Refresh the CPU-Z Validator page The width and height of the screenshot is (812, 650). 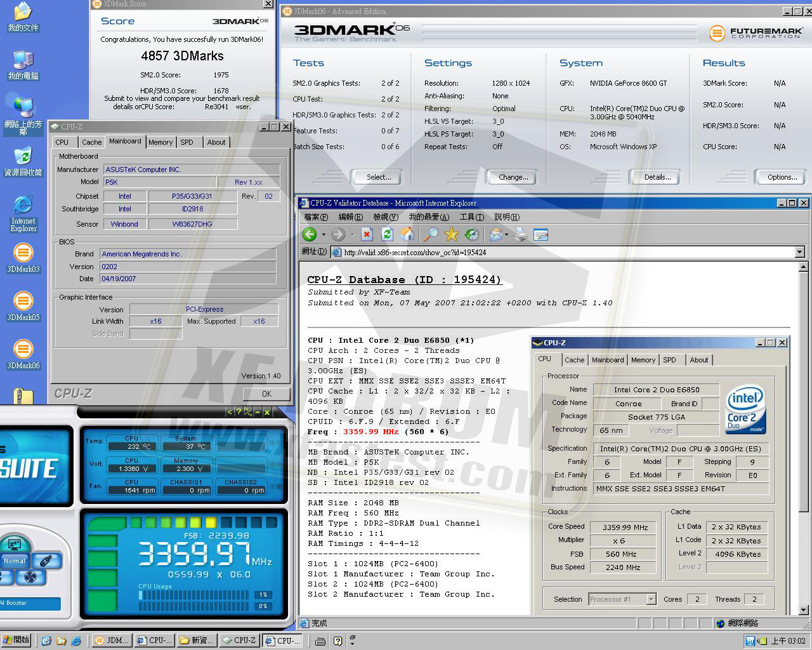pyautogui.click(x=387, y=235)
